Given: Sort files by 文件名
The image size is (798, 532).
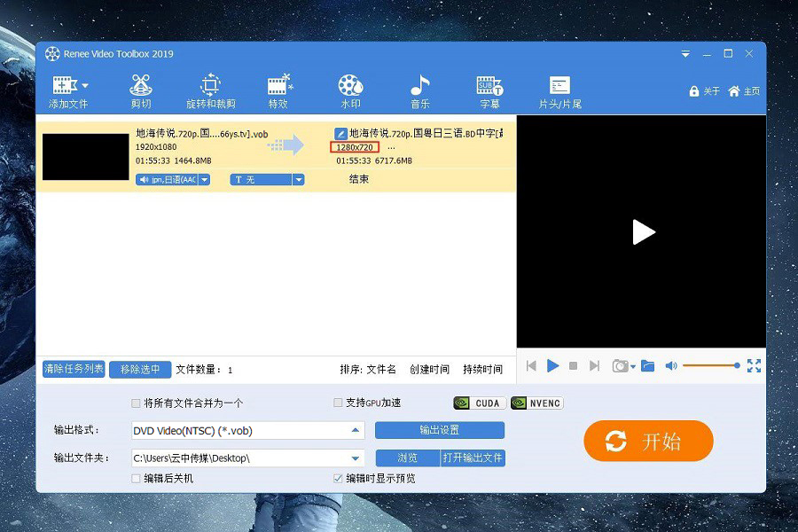Looking at the screenshot, I should point(381,370).
